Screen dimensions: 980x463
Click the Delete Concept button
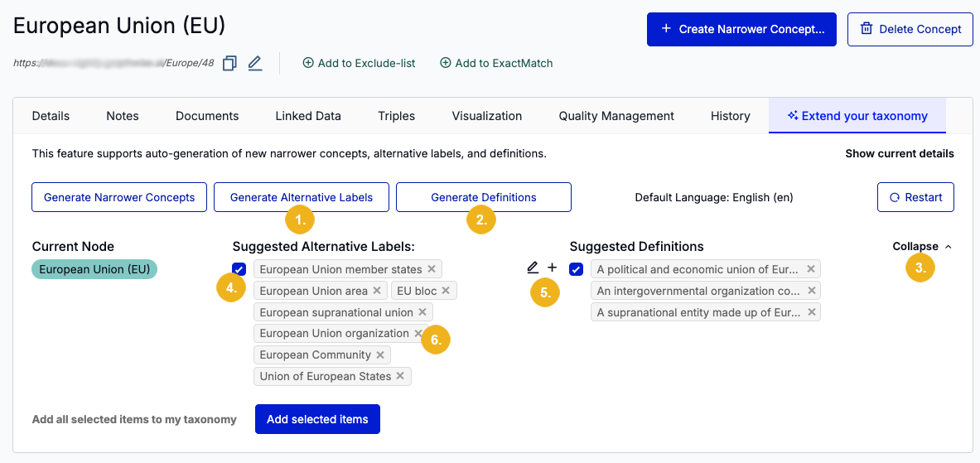tap(910, 29)
